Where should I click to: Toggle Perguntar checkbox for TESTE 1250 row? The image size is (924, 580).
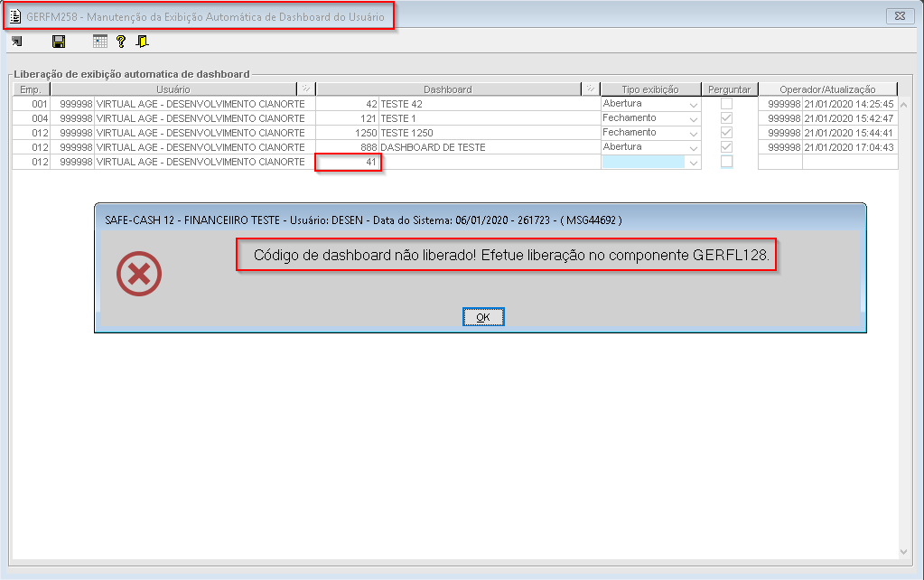pyautogui.click(x=726, y=133)
